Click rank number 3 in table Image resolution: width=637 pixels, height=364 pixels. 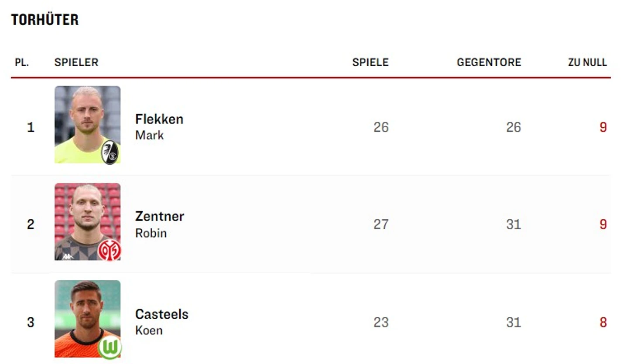point(31,322)
